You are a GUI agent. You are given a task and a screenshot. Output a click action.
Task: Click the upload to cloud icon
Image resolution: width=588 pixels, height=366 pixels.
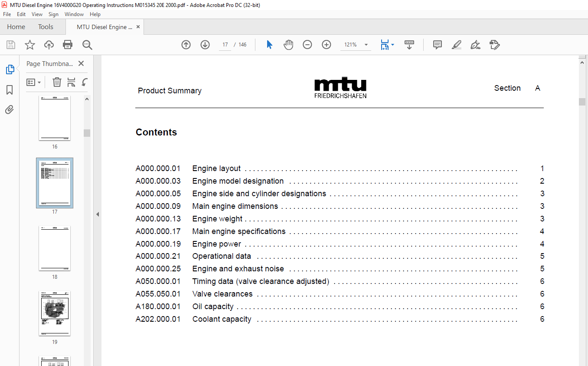[49, 45]
